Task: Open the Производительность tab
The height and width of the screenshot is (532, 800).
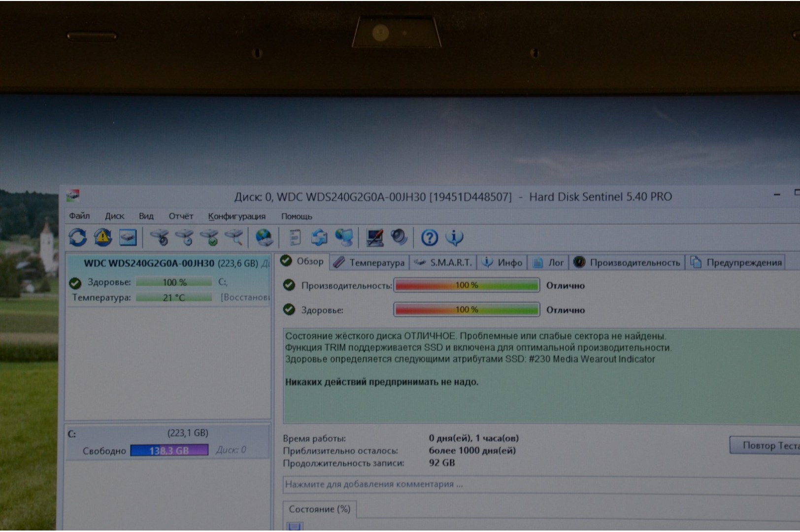Action: 627,263
